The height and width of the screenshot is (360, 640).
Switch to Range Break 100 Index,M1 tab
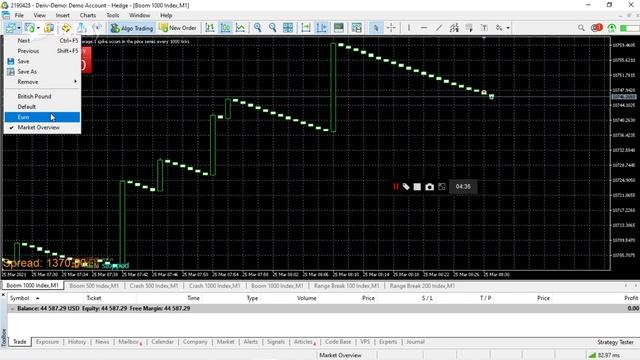point(347,286)
